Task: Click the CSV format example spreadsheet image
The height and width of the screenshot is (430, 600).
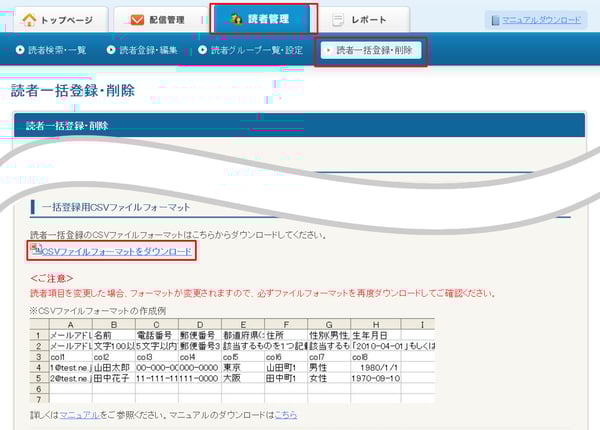Action: pyautogui.click(x=232, y=360)
